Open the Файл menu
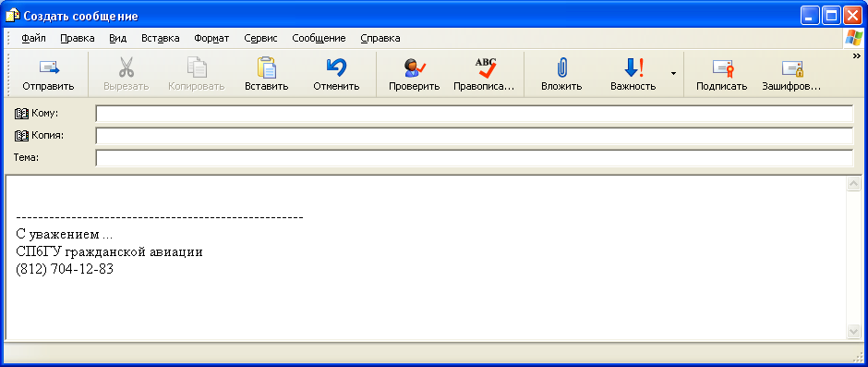This screenshot has height=367, width=868. pos(34,38)
